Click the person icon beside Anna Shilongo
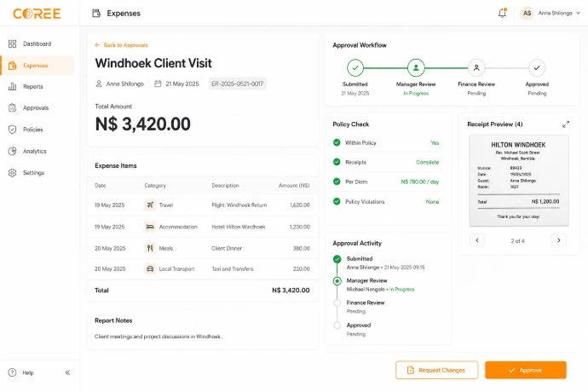The width and height of the screenshot is (588, 392). click(99, 84)
